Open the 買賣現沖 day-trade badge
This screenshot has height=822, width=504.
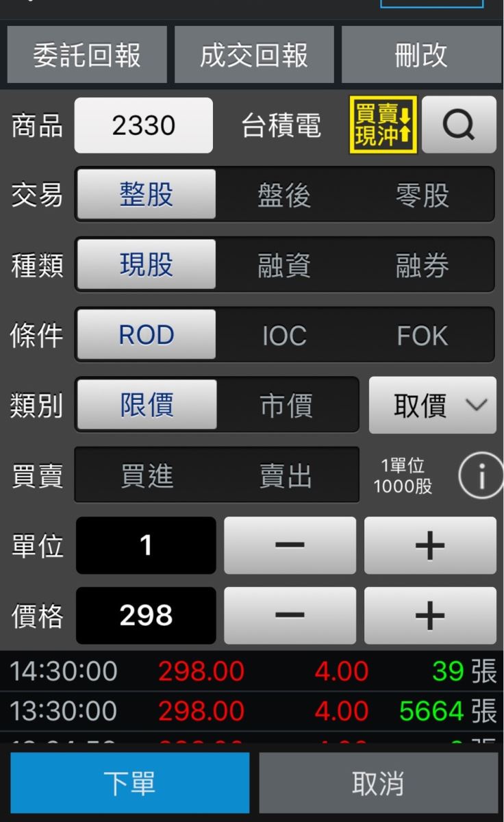(x=383, y=125)
